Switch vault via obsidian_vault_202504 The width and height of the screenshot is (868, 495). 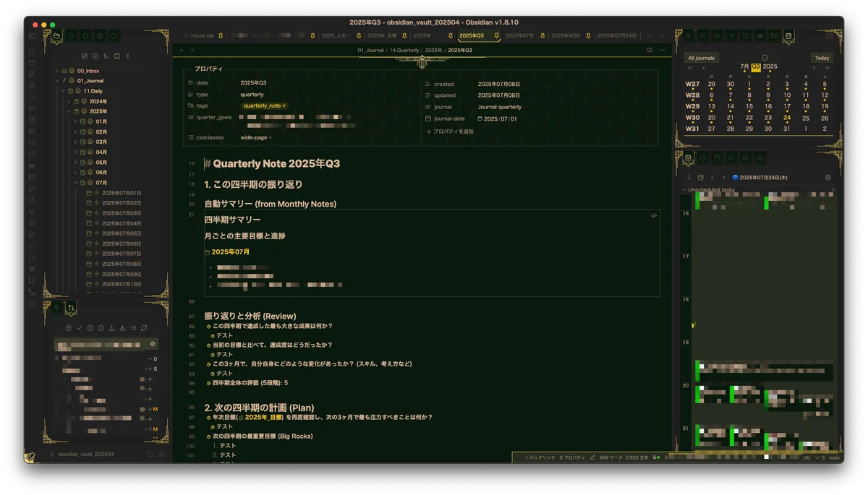85,455
